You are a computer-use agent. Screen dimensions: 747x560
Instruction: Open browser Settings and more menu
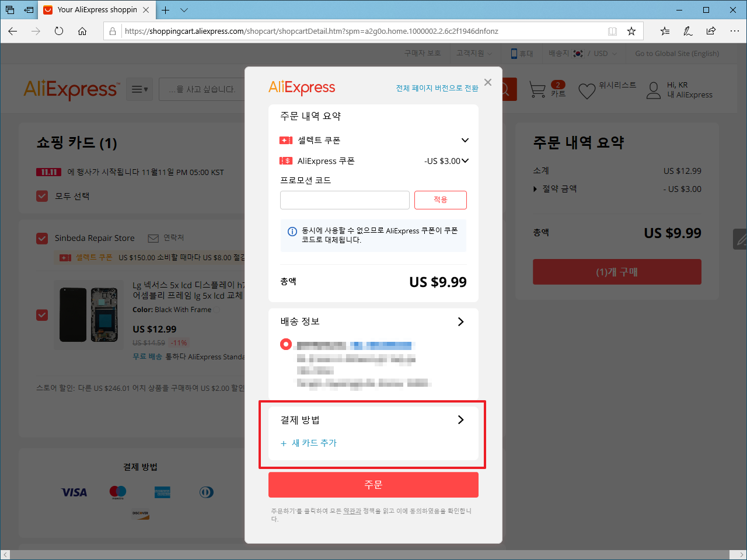pos(734,31)
